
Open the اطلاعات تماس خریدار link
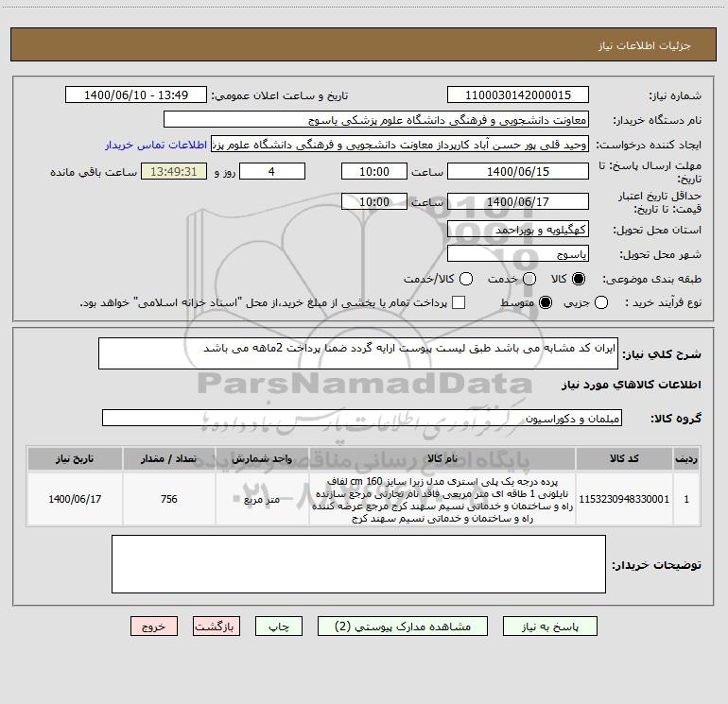156,145
